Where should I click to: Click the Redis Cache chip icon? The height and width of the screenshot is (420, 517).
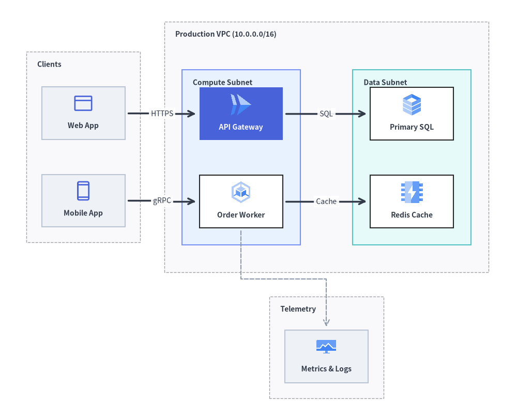[x=412, y=192]
